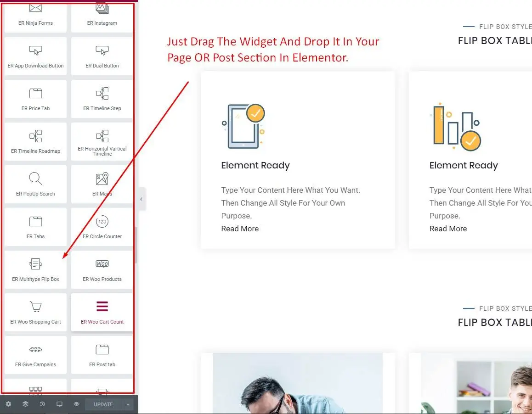The width and height of the screenshot is (532, 414).
Task: Select the ER PopUp Search widget
Action: (x=36, y=185)
